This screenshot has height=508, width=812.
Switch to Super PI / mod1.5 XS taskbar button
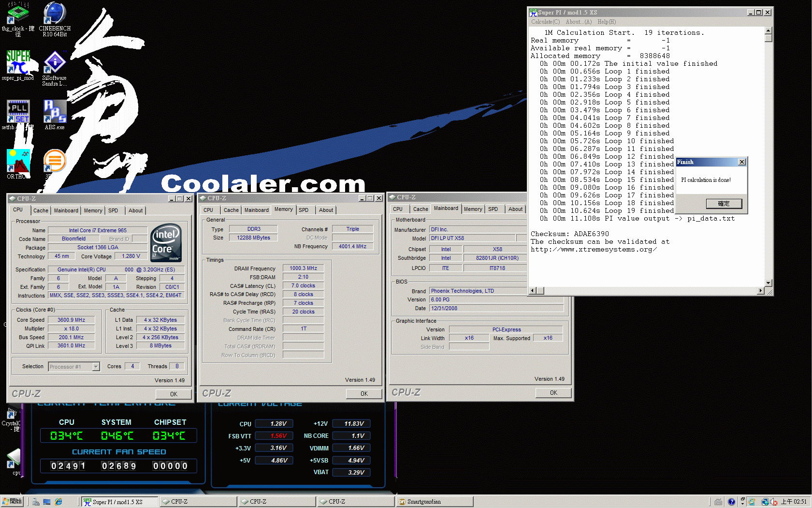tap(119, 502)
